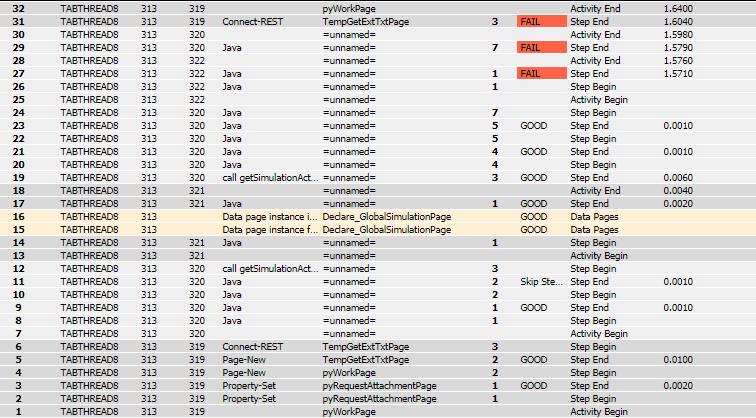Click pyRequestAttachmentPage in row 3
The image size is (756, 418).
pyautogui.click(x=379, y=386)
